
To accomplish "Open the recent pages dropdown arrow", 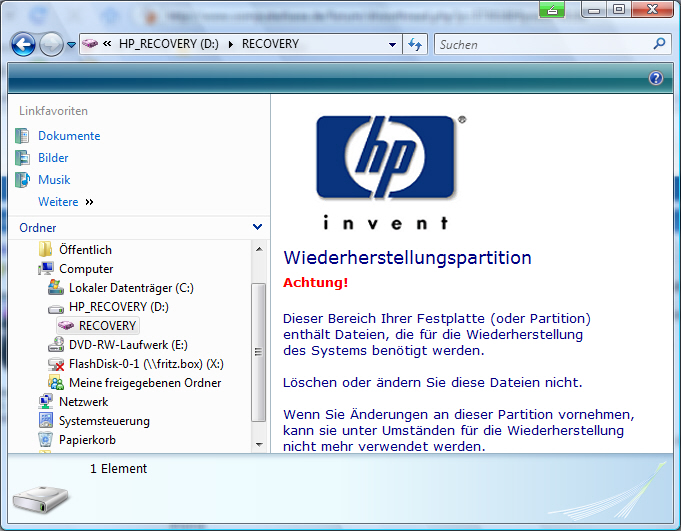I will tap(72, 45).
